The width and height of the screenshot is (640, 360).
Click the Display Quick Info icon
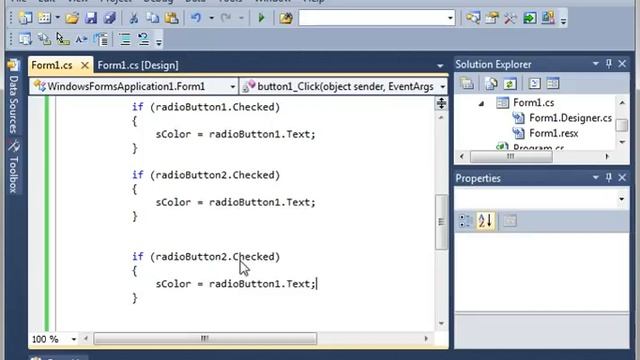[62, 40]
